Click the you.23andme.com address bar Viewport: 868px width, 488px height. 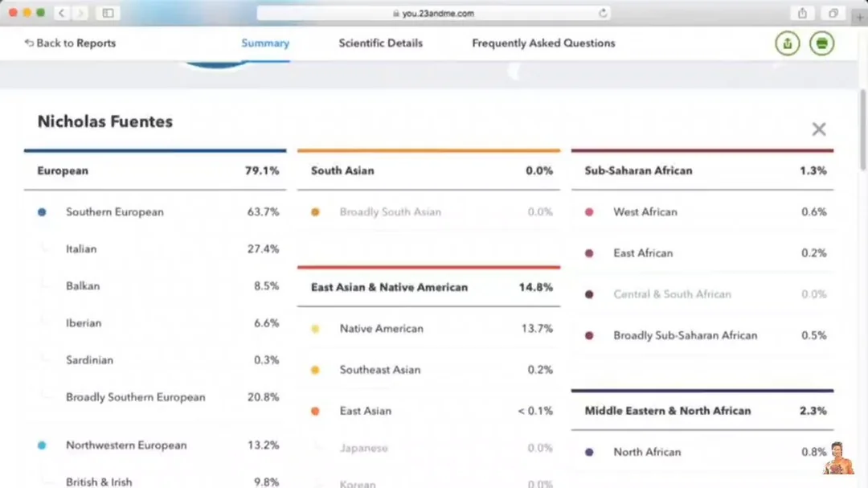coord(434,13)
